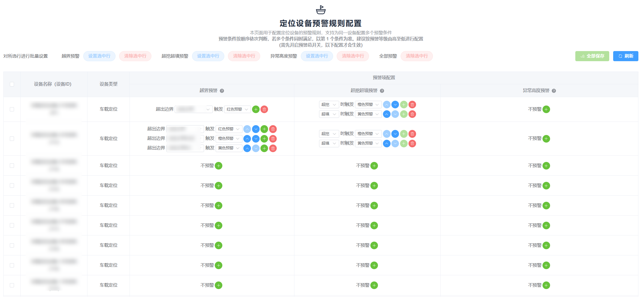Add another condition in second row's 超挖超填 column
Viewport: 644px width, 300px height.
(x=404, y=134)
